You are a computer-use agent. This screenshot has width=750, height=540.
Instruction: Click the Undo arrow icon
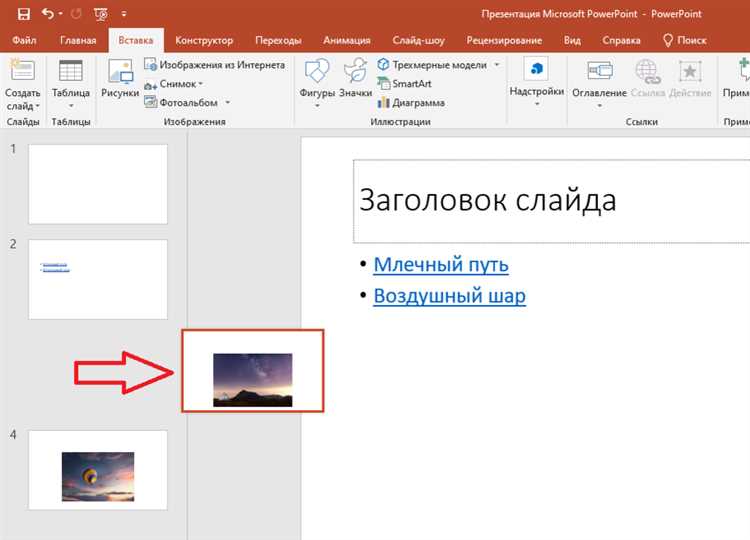(47, 13)
